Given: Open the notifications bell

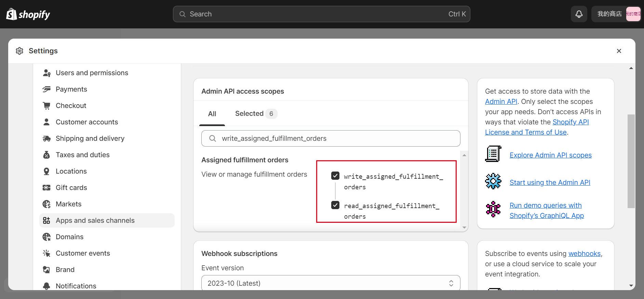Looking at the screenshot, I should tap(579, 14).
